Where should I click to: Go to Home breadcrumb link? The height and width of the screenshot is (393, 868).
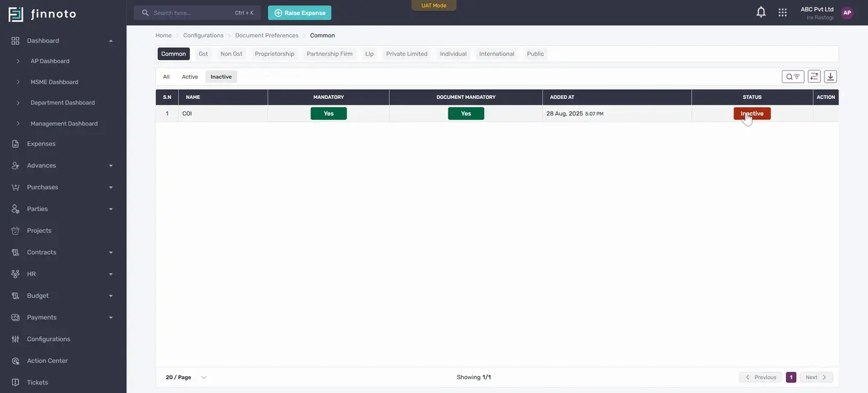(x=163, y=36)
